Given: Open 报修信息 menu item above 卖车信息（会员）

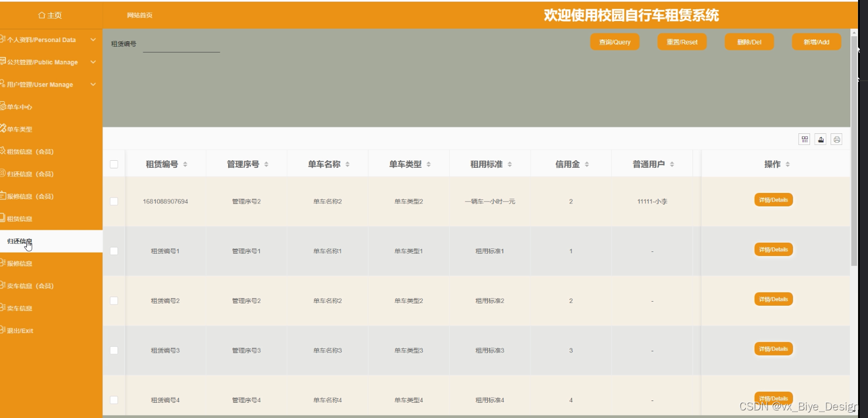Looking at the screenshot, I should pos(51,263).
